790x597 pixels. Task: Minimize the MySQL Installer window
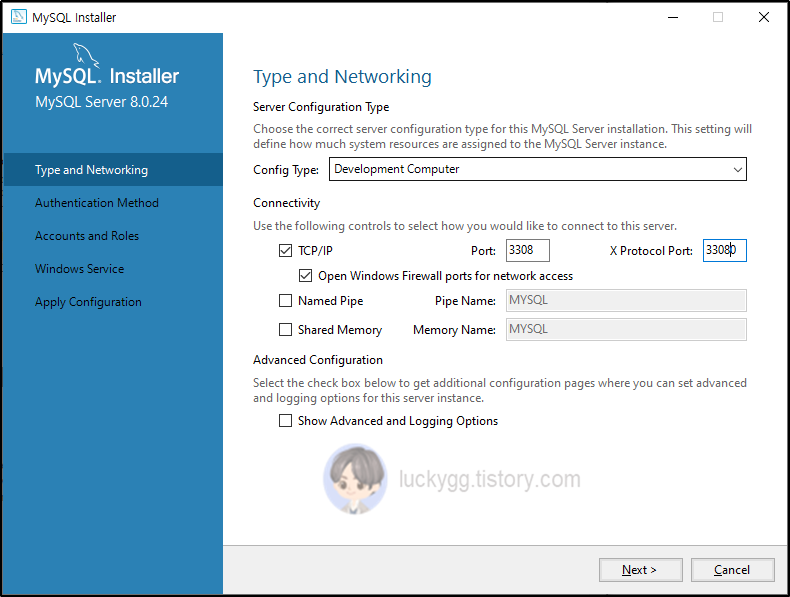673,17
